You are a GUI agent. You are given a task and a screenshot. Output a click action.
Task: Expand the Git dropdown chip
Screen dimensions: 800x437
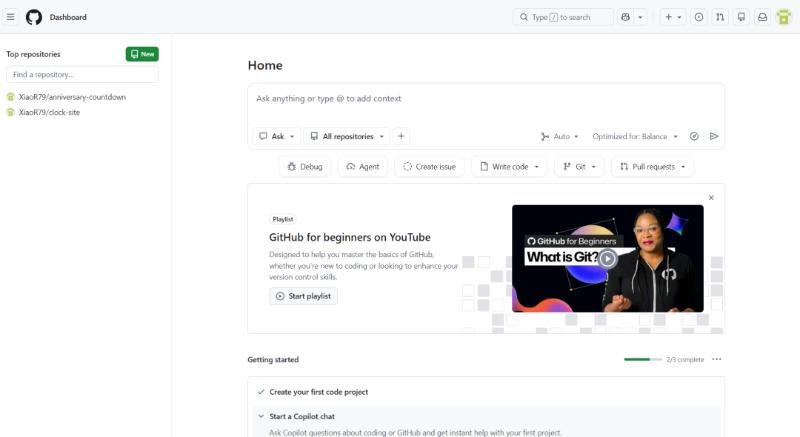click(579, 167)
